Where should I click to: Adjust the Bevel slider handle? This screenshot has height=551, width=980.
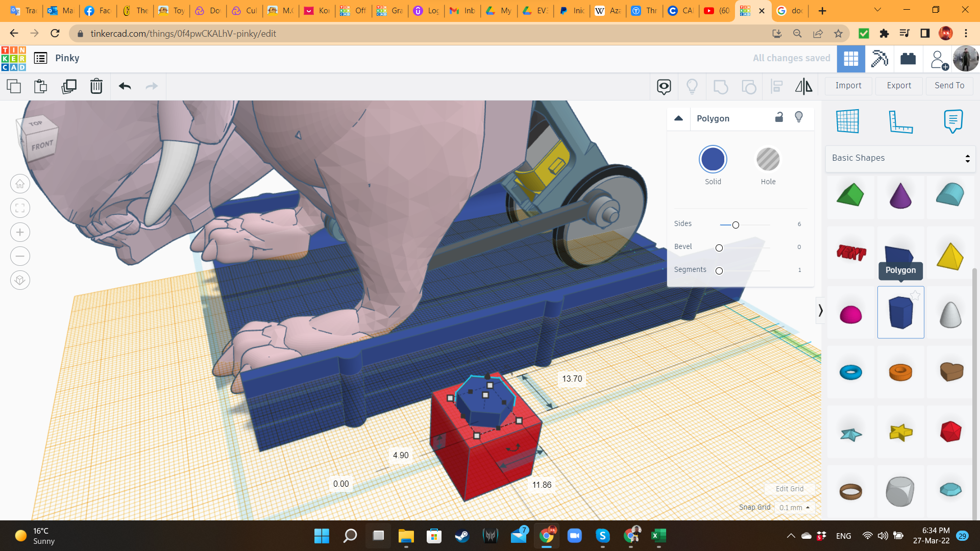click(x=719, y=248)
